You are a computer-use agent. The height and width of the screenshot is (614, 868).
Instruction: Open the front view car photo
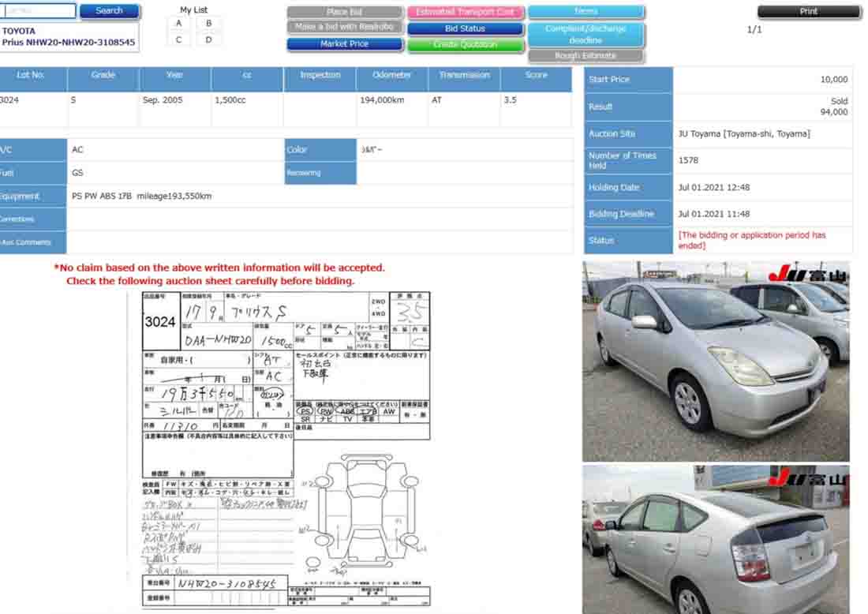pos(716,361)
